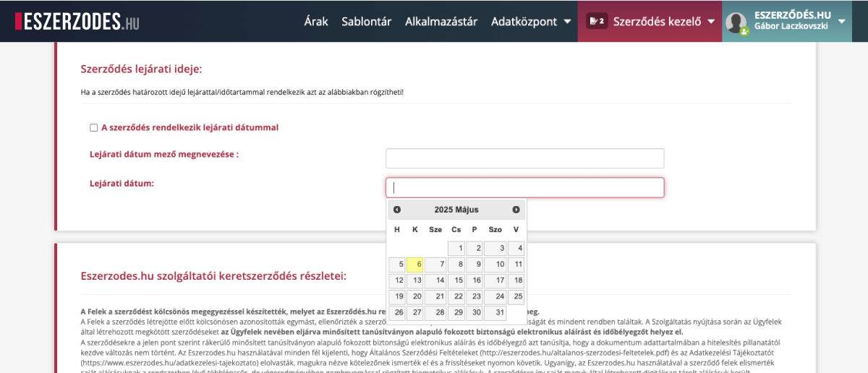Expand the Gábor Laczkovszki account menu
Image resolution: width=868 pixels, height=373 pixels.
pos(841,21)
